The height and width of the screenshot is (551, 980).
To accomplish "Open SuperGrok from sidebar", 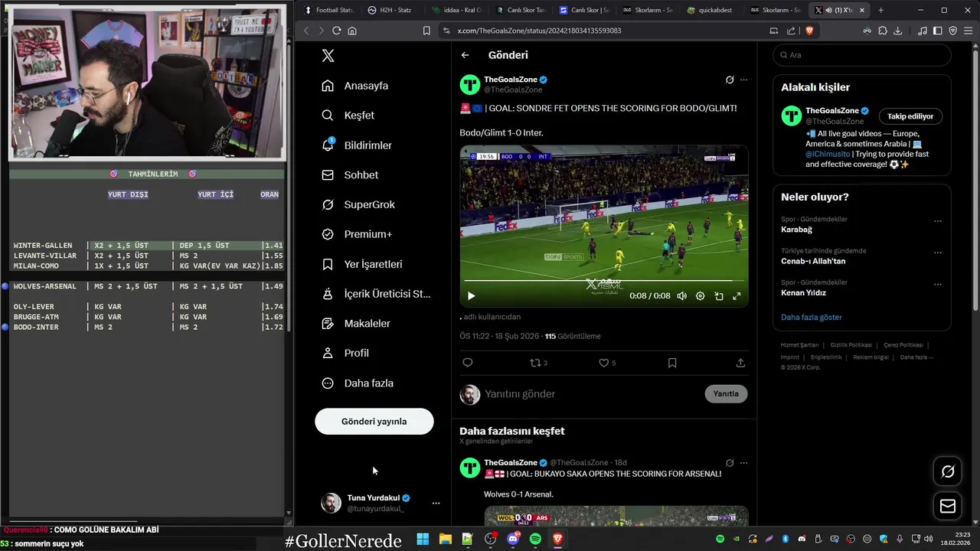I will (x=358, y=204).
